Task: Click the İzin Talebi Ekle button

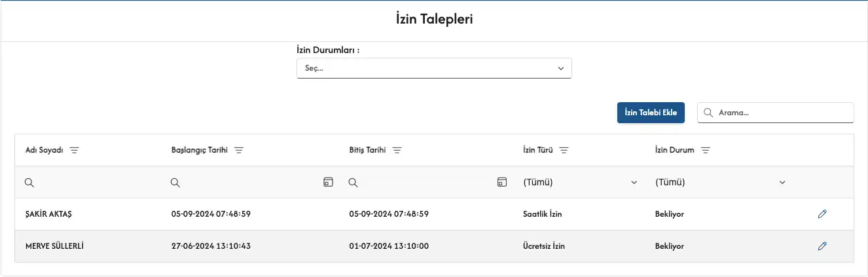Action: [x=651, y=112]
